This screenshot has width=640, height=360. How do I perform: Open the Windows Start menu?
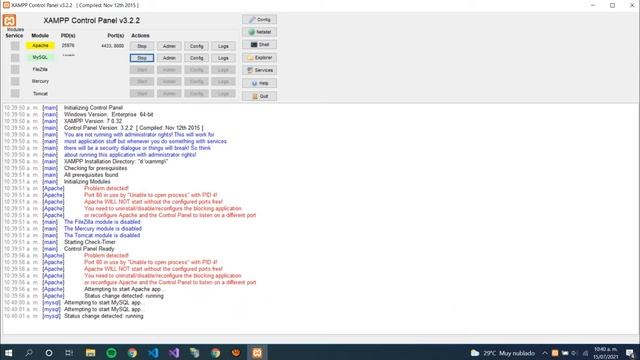(8, 353)
